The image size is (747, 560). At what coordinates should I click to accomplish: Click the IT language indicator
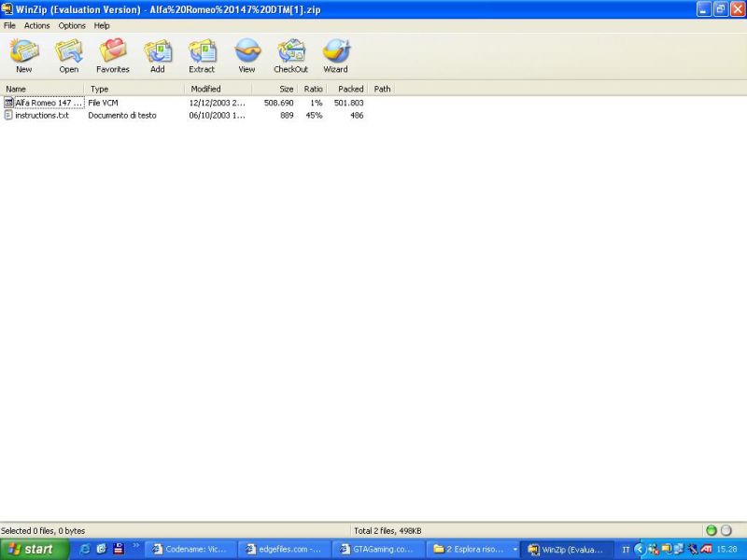coord(626,550)
